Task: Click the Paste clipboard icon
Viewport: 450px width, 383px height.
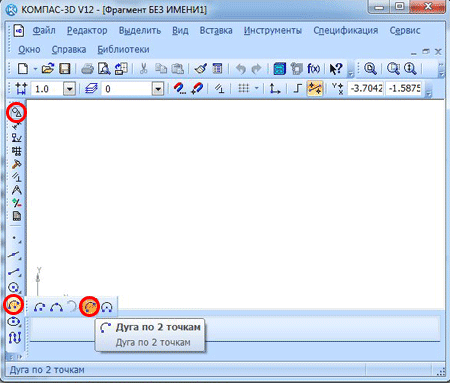Action: coord(178,69)
